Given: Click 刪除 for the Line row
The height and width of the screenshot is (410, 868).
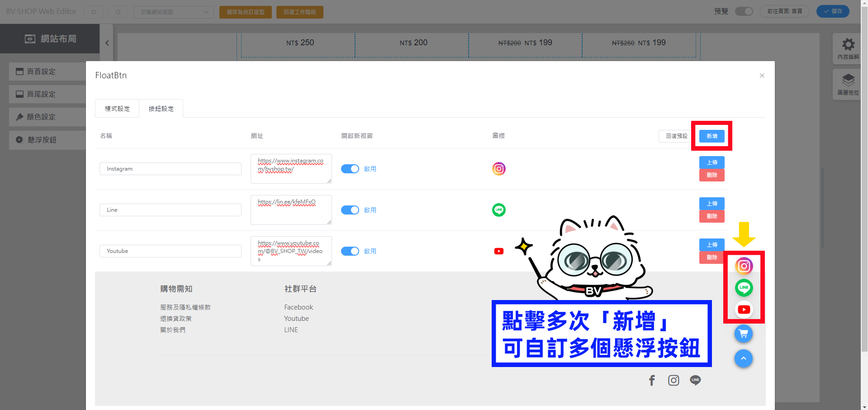Looking at the screenshot, I should [x=712, y=216].
